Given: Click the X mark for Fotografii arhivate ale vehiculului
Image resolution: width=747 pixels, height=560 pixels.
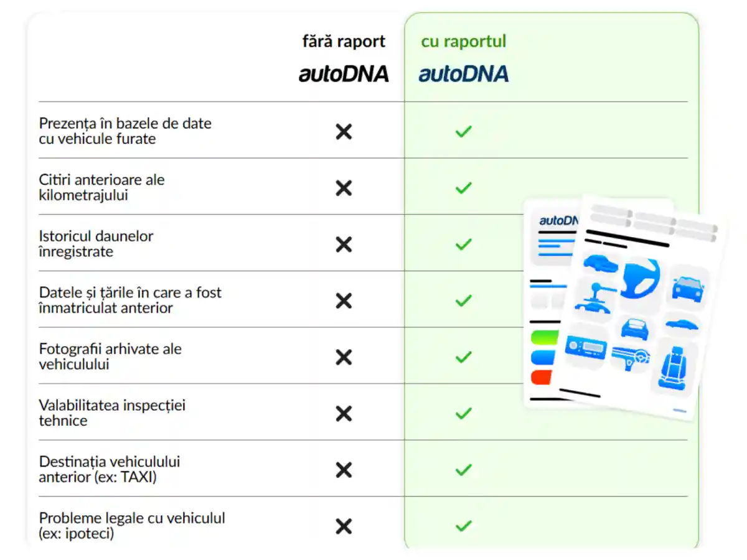Looking at the screenshot, I should [344, 357].
